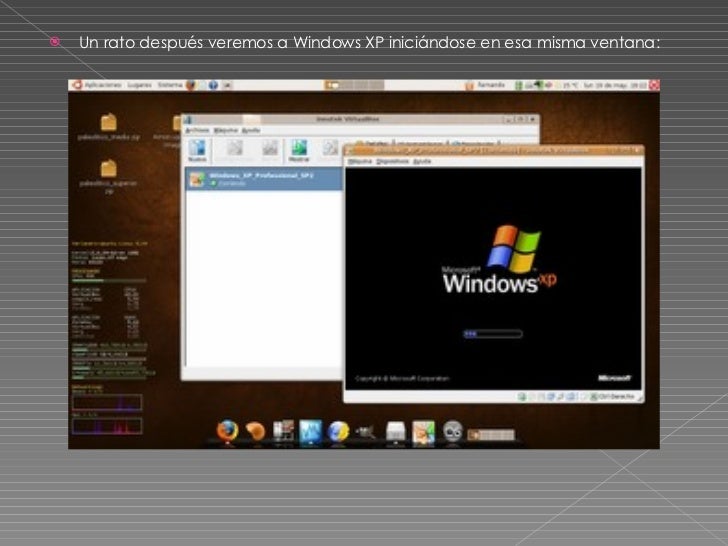Click the user name fernando in top panel
728x546 pixels.
pos(491,85)
